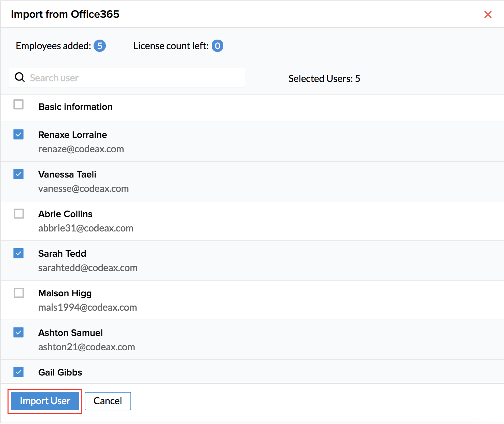
Task: Close the Import from Office365 dialog
Action: [x=488, y=14]
